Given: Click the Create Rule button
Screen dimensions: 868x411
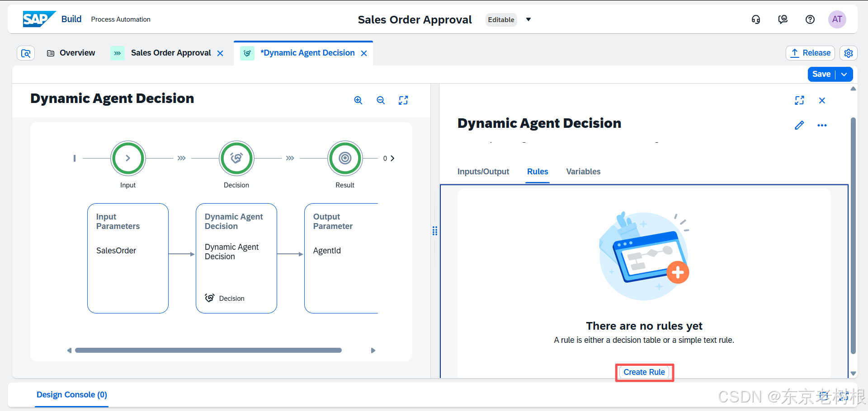Looking at the screenshot, I should (x=644, y=372).
